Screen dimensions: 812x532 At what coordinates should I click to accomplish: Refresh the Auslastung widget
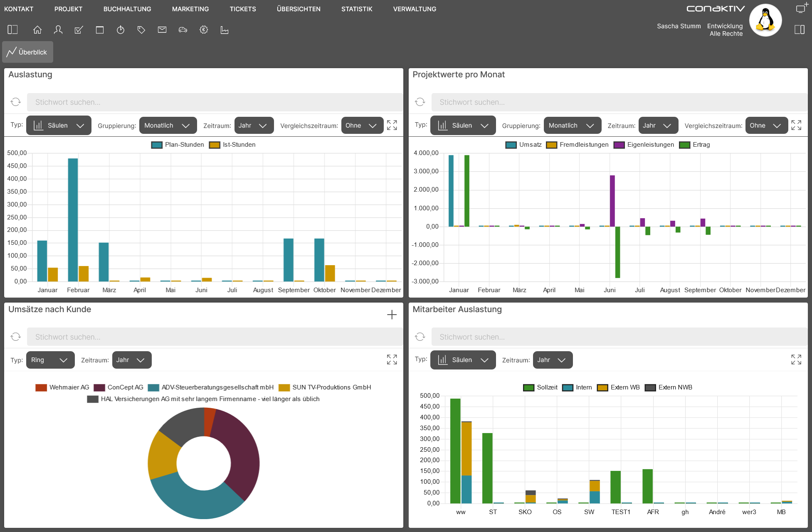coord(16,102)
